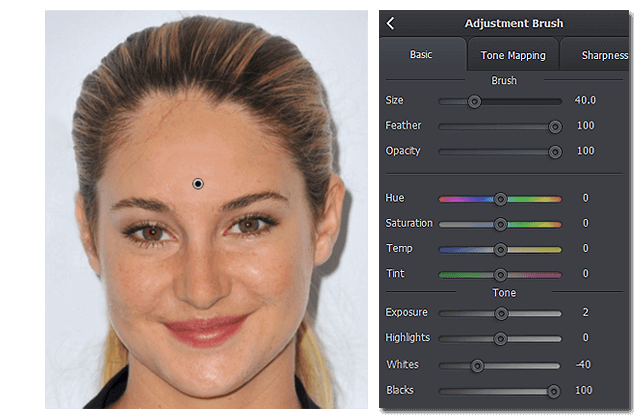Click the Exposure slider handle
The width and height of the screenshot is (644, 420).
(x=502, y=313)
